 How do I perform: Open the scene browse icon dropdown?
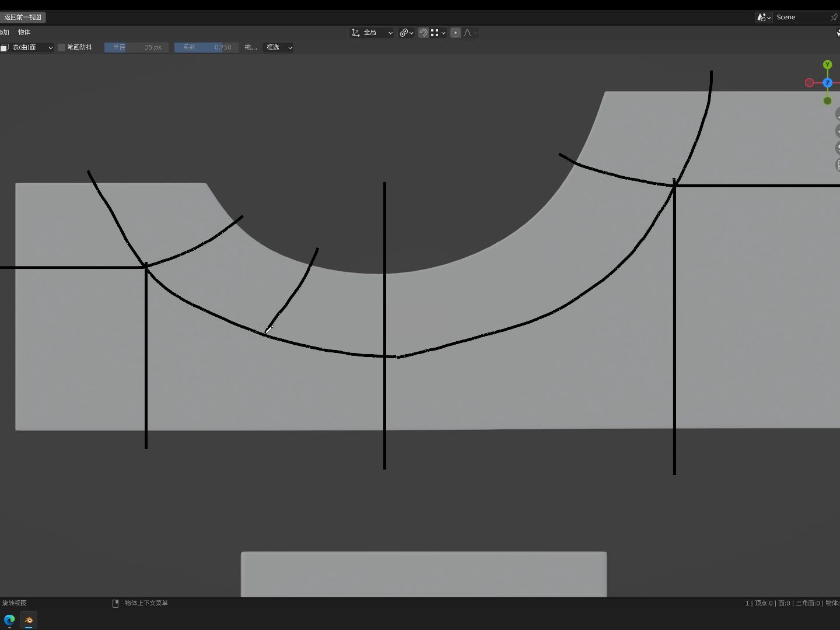click(x=764, y=17)
